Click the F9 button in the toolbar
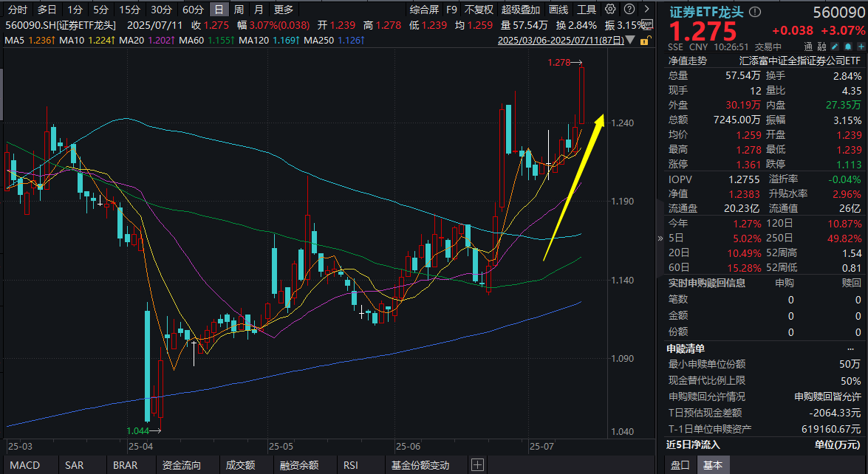The image size is (868, 474). click(x=451, y=10)
